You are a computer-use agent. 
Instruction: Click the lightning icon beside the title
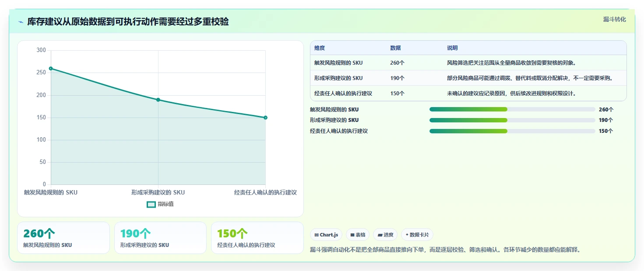point(21,22)
